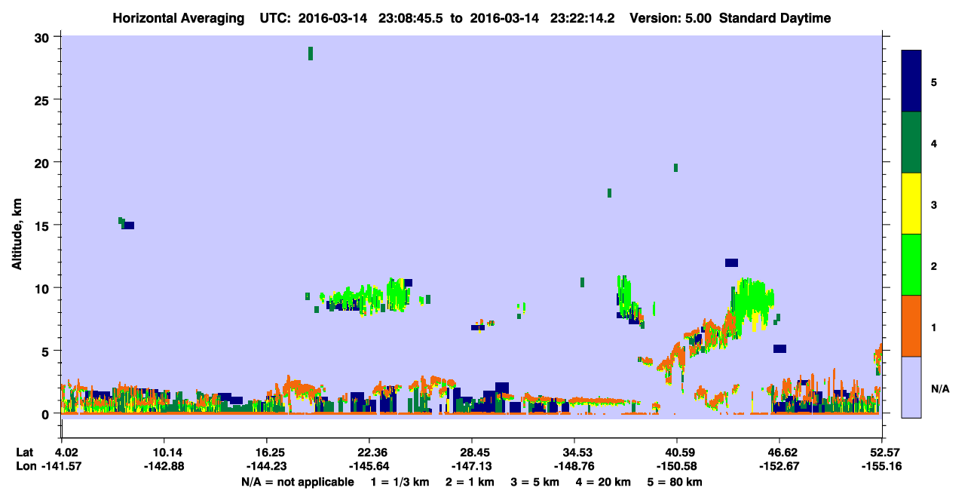The height and width of the screenshot is (503, 980).
Task: Click the longitude value -141.57
Action: click(62, 466)
